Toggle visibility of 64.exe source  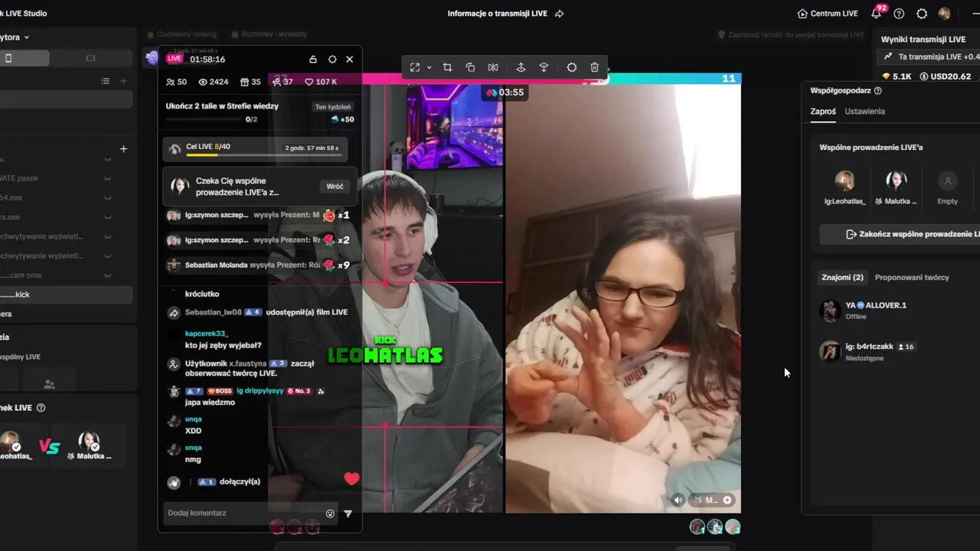pos(107,197)
